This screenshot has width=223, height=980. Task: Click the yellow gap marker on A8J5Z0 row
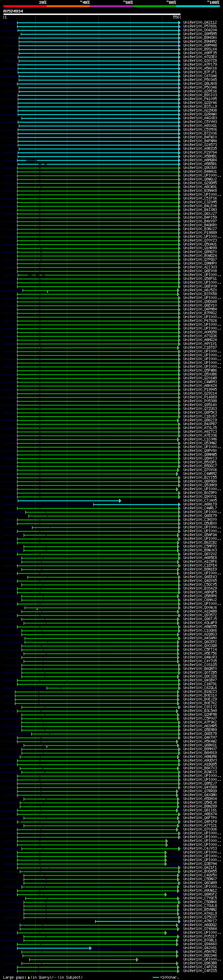(x=48, y=292)
